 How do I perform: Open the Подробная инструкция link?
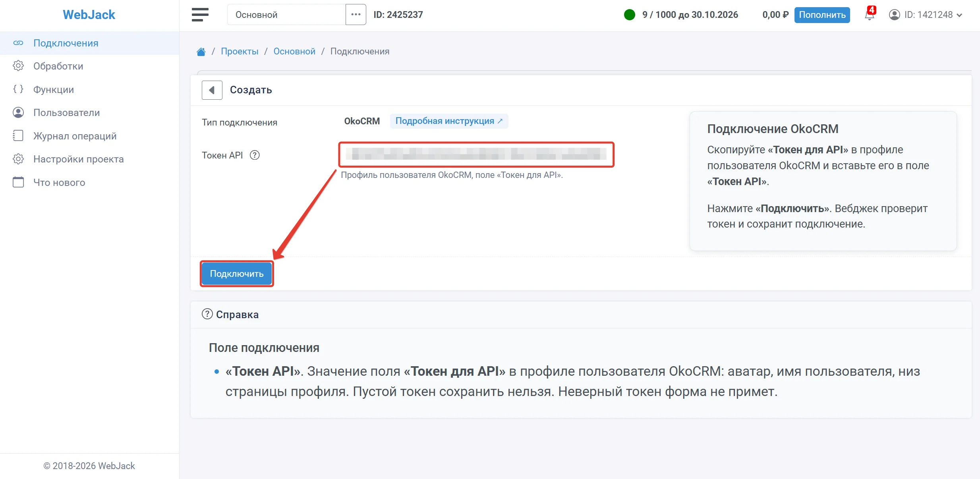[449, 121]
